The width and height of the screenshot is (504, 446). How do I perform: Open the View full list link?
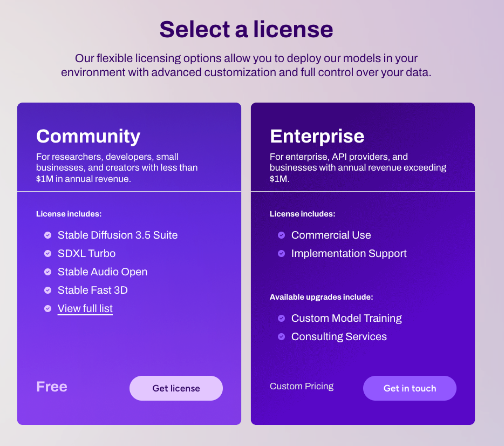85,309
